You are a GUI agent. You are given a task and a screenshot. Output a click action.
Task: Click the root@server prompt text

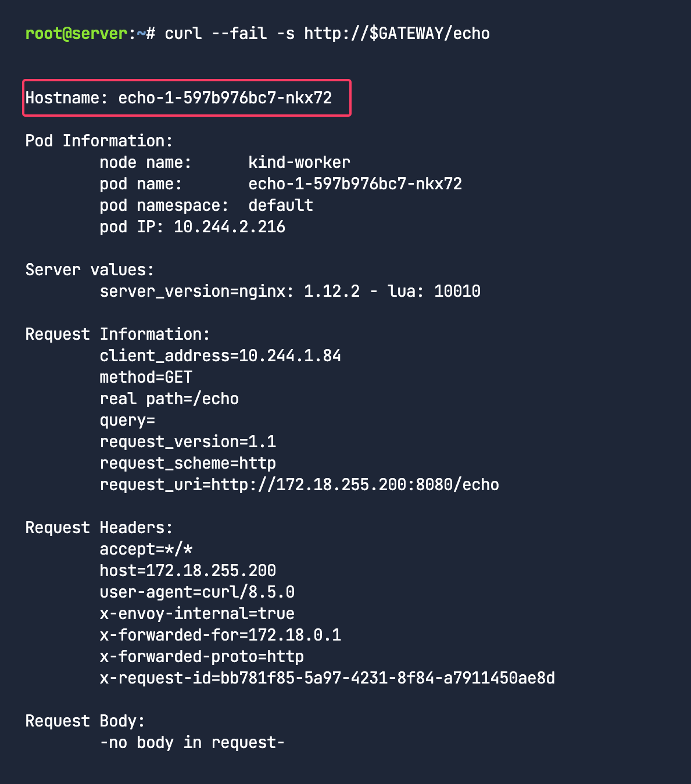coord(76,33)
